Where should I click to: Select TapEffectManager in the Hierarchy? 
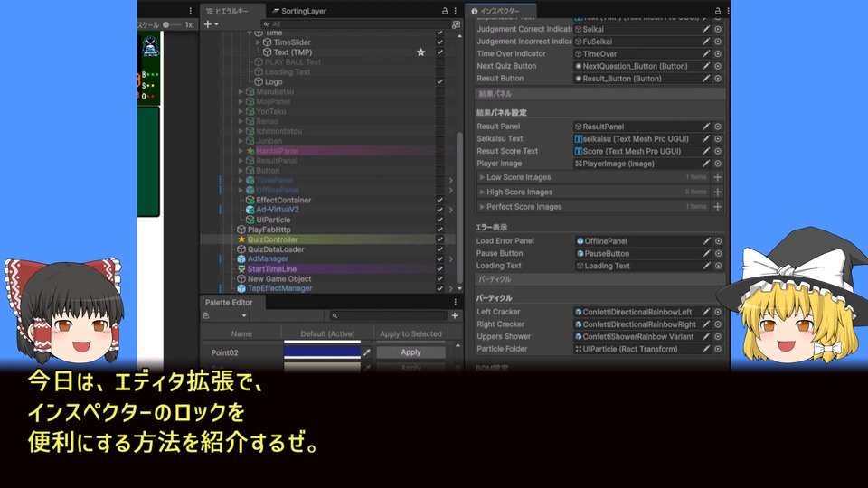coord(279,288)
